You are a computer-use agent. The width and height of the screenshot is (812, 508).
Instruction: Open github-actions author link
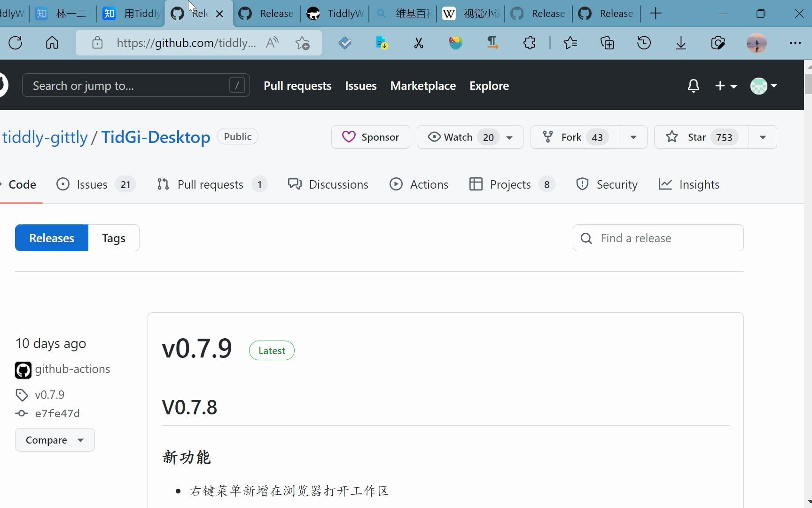[x=72, y=369]
